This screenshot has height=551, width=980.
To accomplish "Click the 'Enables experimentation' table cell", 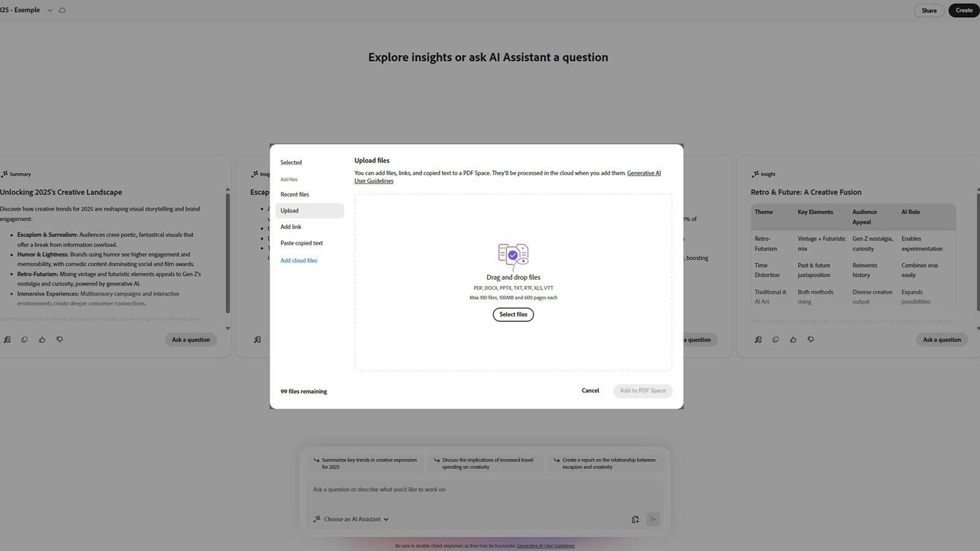I will (922, 244).
